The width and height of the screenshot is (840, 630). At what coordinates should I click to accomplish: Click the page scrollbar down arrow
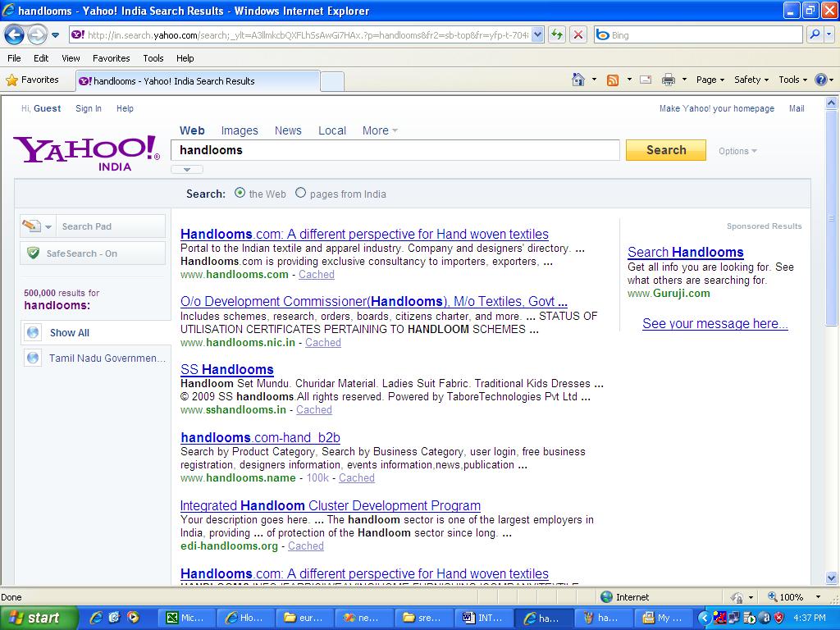click(x=832, y=577)
